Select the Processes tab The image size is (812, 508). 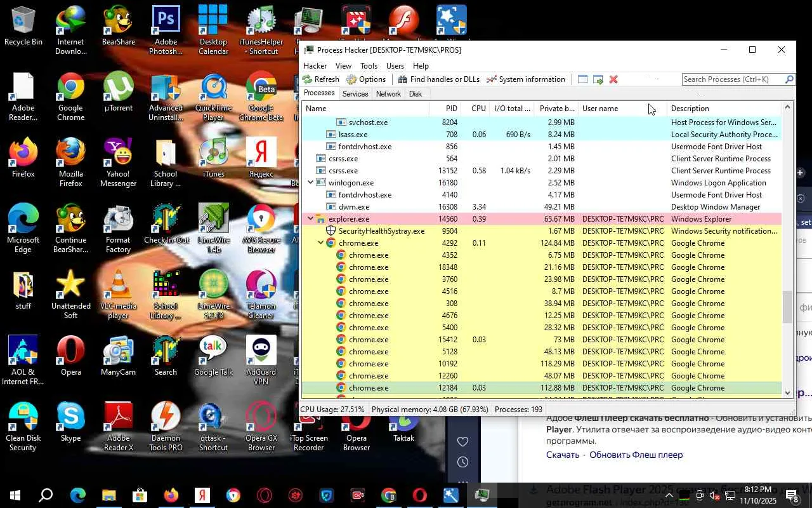click(x=319, y=93)
